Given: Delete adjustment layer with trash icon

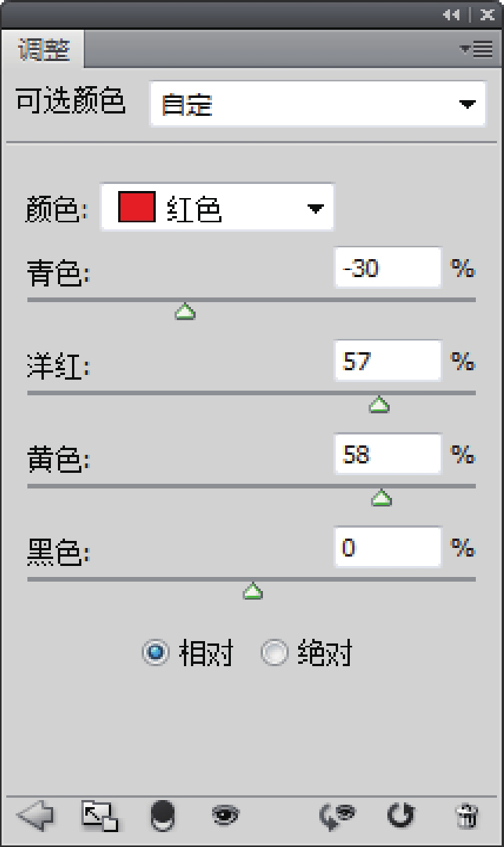Looking at the screenshot, I should point(466,816).
